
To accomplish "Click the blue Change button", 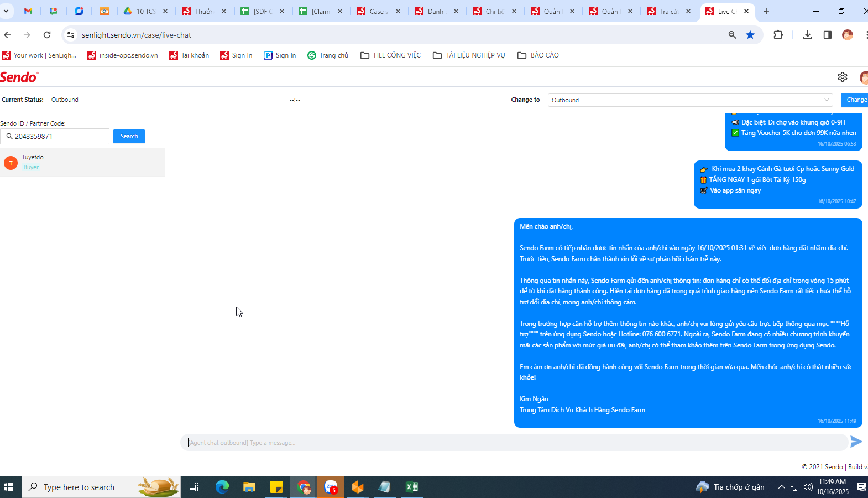I will [855, 100].
